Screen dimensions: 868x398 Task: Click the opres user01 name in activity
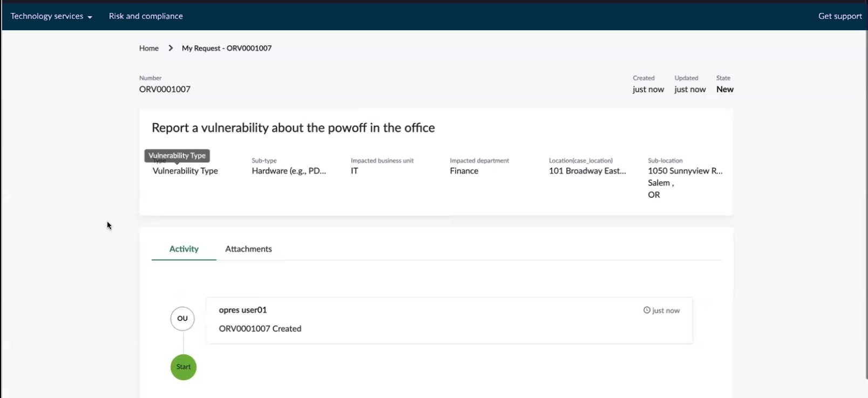click(x=243, y=310)
